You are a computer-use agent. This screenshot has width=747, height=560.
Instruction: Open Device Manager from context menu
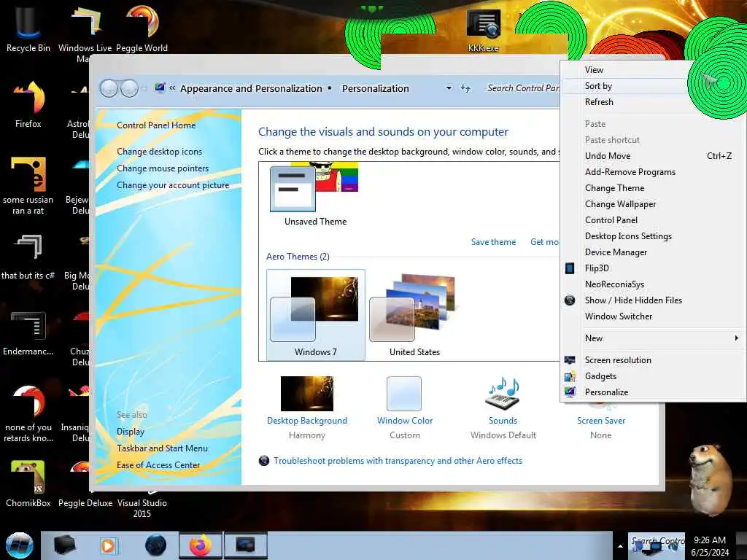[x=653, y=252]
